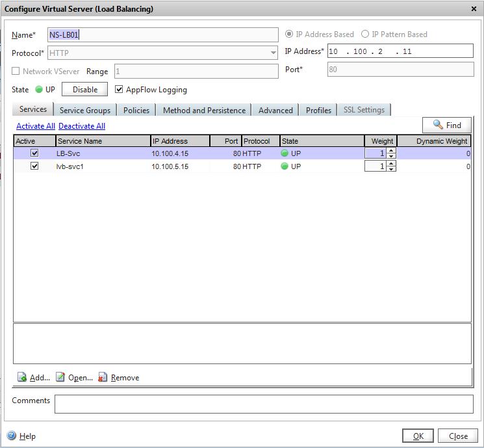This screenshot has height=448, width=484.
Task: Close the Configure Virtual Server dialog
Action: [x=474, y=8]
